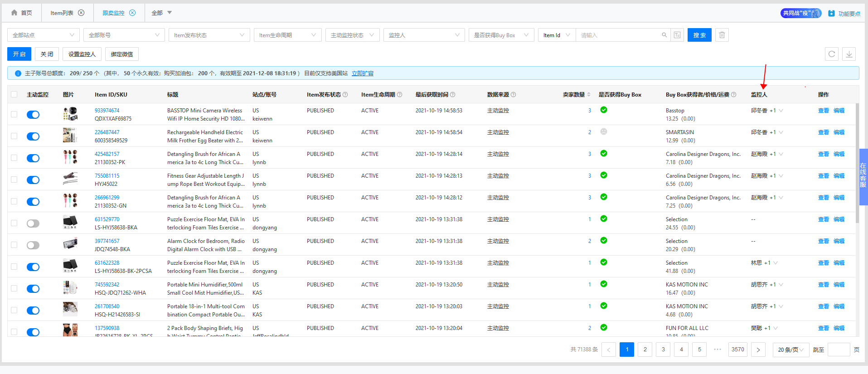Switch to the 首页 tab
This screenshot has height=374, width=868.
click(22, 13)
